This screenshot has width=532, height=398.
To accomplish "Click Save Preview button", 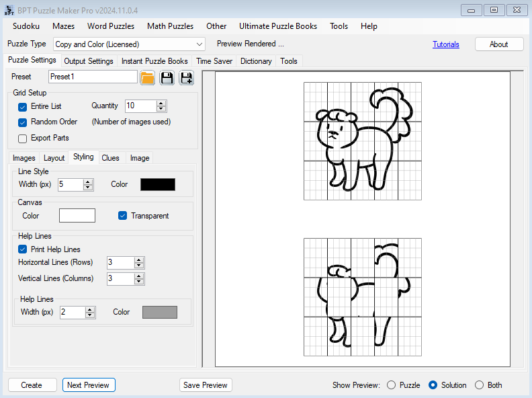I will point(206,385).
